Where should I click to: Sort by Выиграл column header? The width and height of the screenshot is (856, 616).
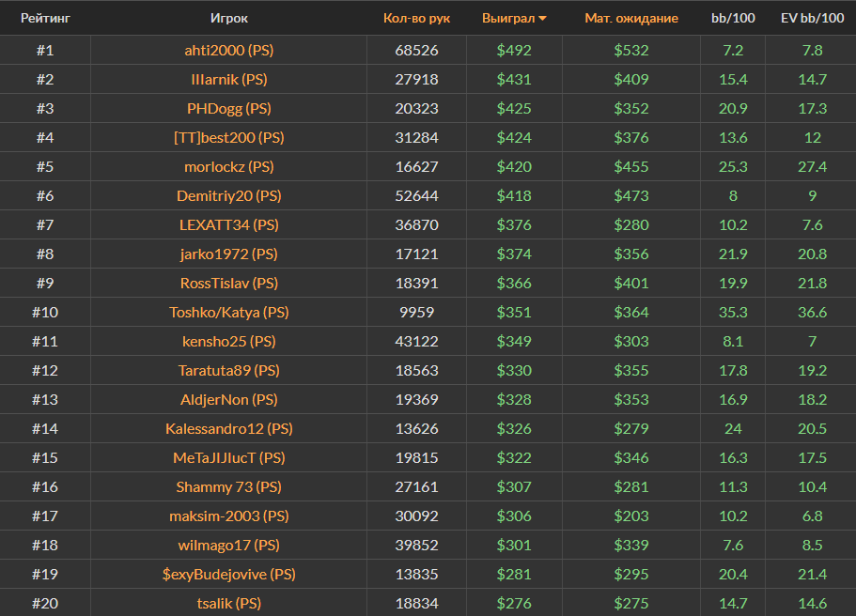coord(507,18)
